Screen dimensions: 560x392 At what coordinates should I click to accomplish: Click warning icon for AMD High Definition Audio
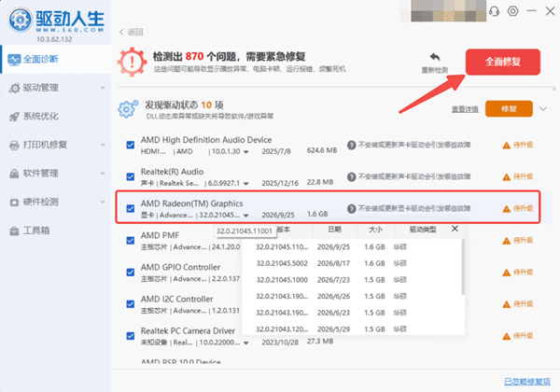[507, 146]
